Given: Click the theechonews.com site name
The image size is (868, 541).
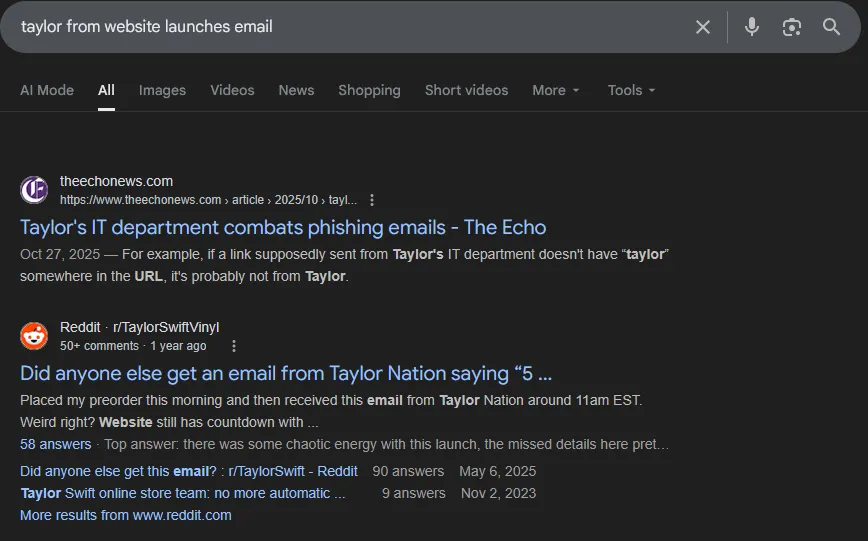Looking at the screenshot, I should pos(116,181).
